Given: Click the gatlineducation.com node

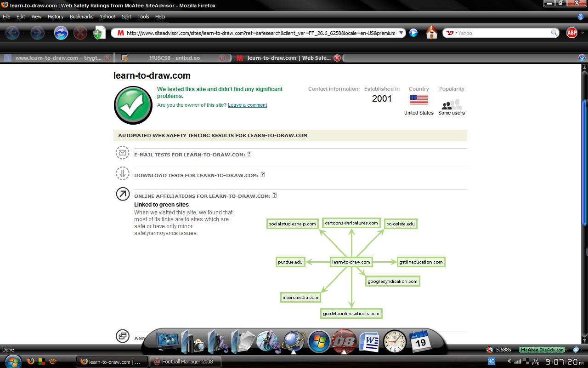Looking at the screenshot, I should coord(421,262).
